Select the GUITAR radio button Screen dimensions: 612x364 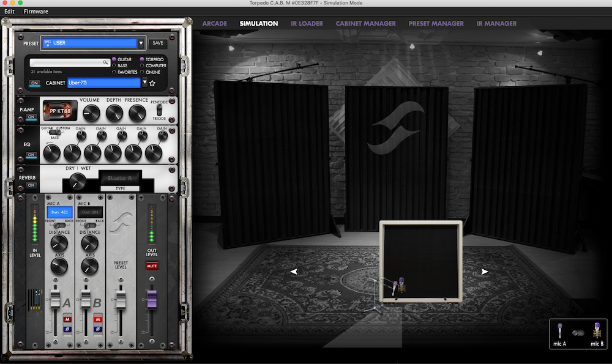114,59
